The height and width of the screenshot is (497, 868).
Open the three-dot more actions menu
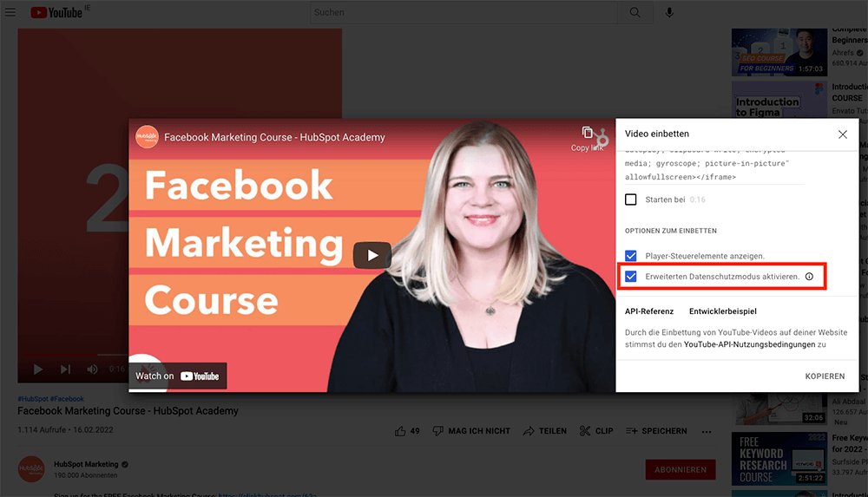707,432
